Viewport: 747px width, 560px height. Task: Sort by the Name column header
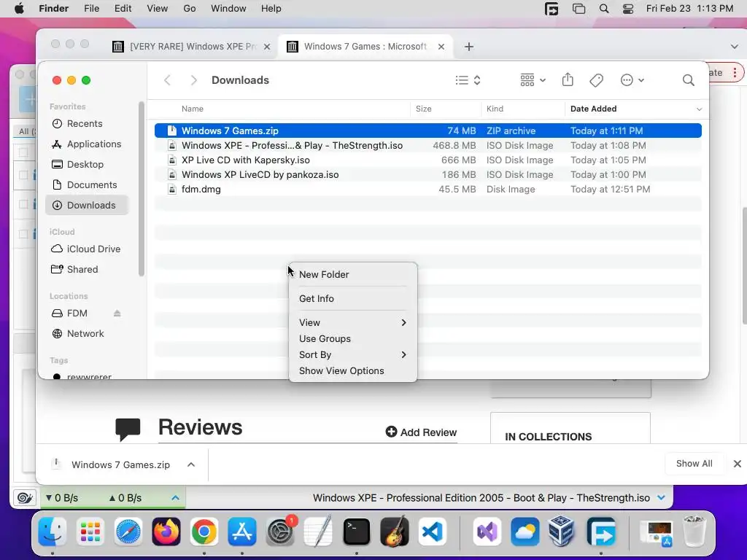pyautogui.click(x=192, y=109)
